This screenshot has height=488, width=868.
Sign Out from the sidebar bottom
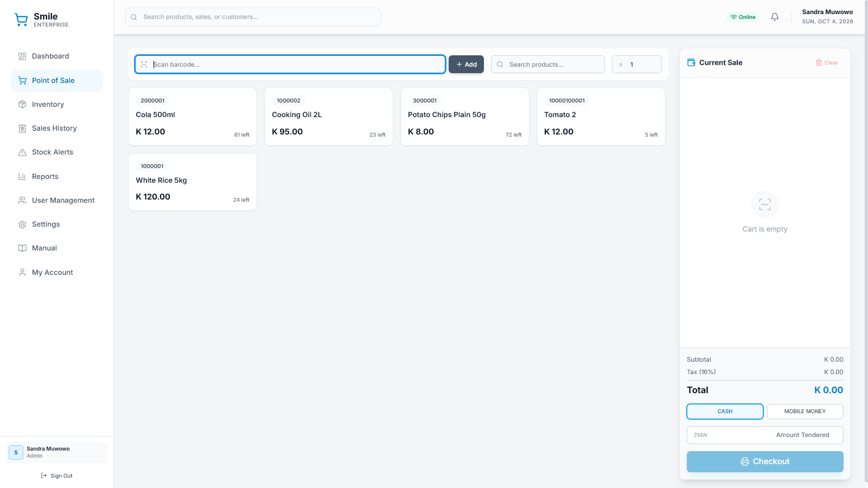click(x=56, y=476)
